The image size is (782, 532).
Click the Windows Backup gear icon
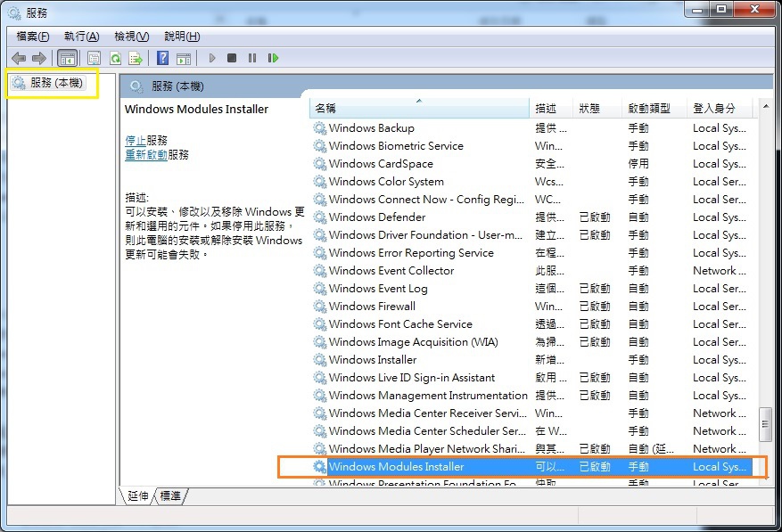coord(320,128)
